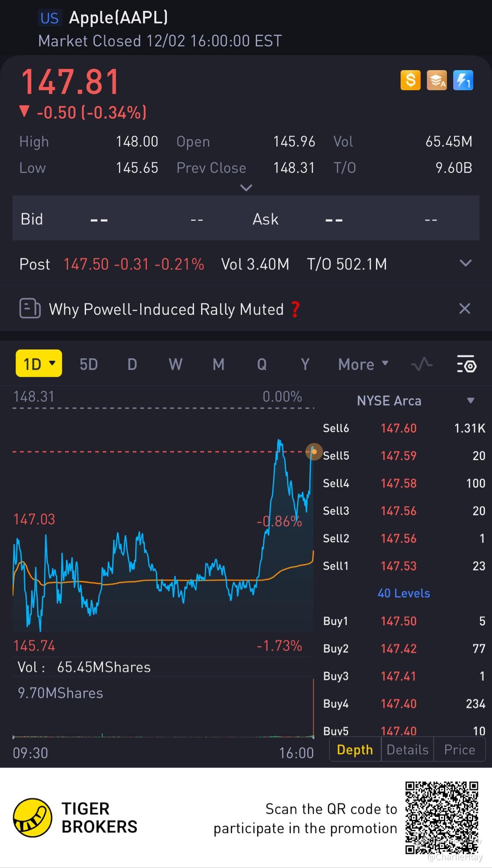The image size is (492, 868).
Task: Tap the Bid price field
Action: point(99,220)
